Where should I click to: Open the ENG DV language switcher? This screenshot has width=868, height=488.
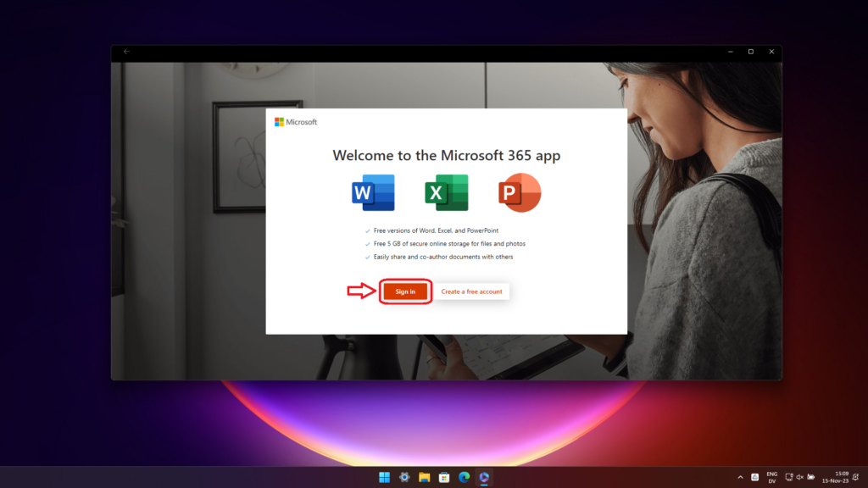click(771, 477)
